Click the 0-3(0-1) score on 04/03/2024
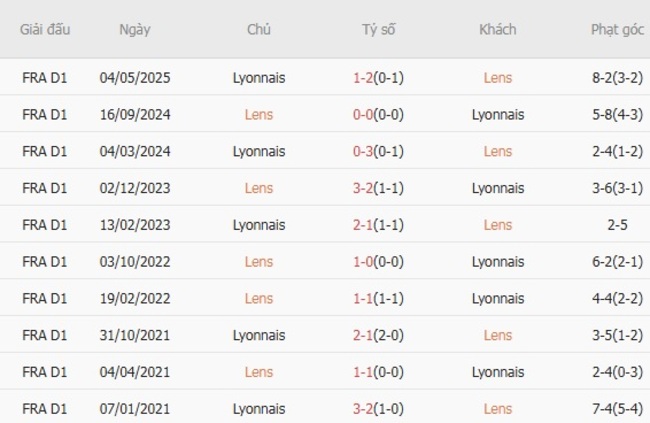The height and width of the screenshot is (423, 650). point(378,151)
